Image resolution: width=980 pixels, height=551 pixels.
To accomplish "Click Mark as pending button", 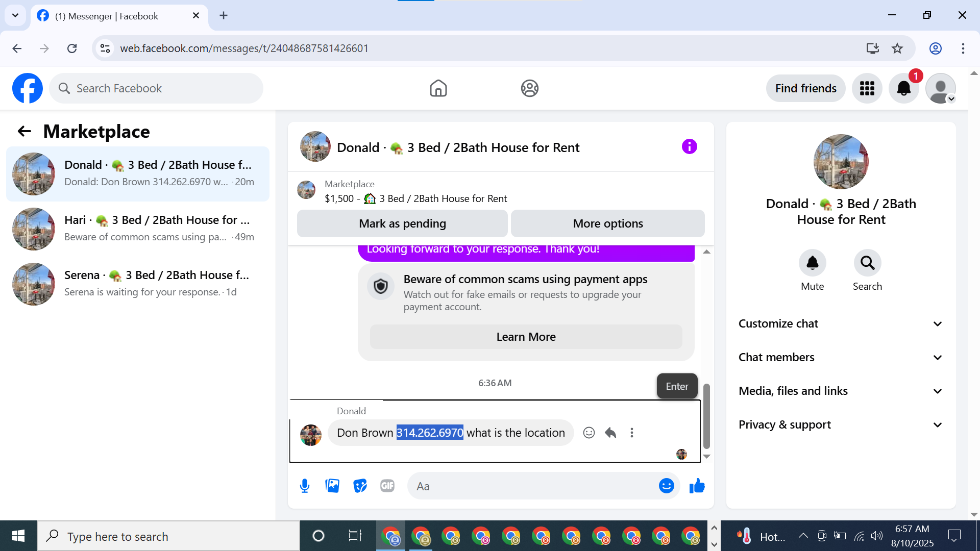I will click(402, 223).
